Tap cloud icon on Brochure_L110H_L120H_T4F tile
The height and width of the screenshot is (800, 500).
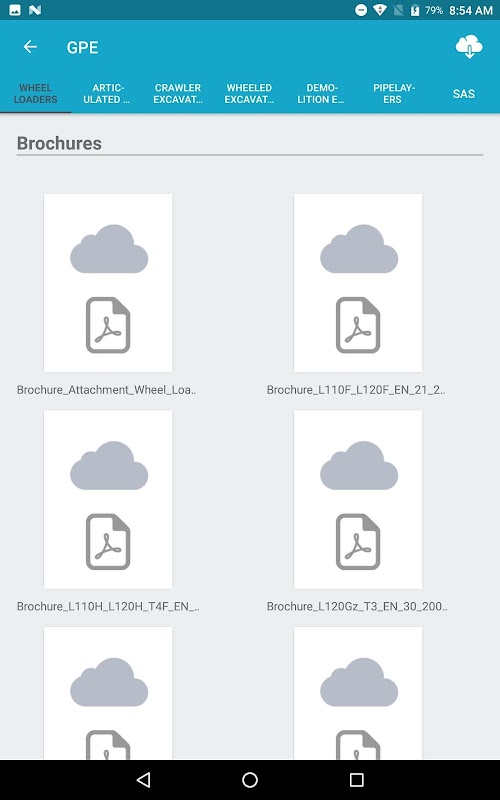[109, 465]
